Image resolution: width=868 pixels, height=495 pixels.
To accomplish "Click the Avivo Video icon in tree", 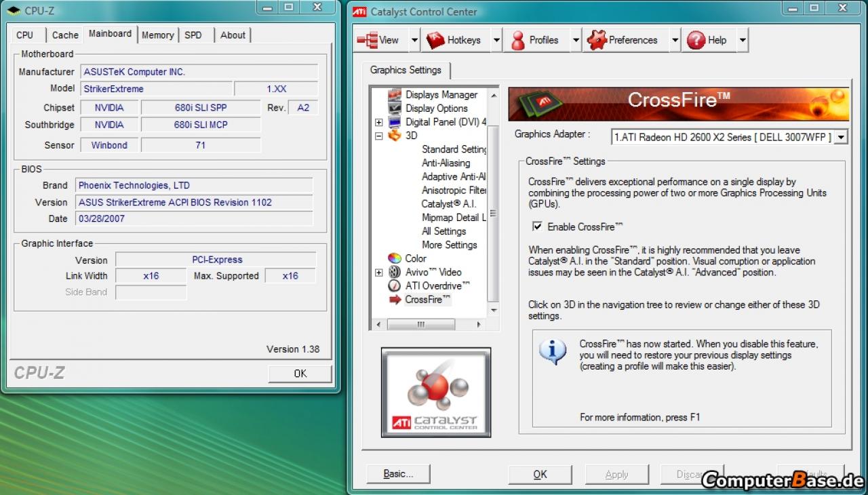I will (x=395, y=272).
